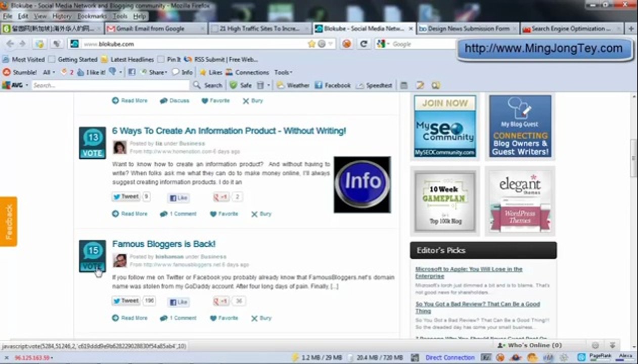Open the Tools menu in the menu bar
The width and height of the screenshot is (638, 364).
(120, 16)
